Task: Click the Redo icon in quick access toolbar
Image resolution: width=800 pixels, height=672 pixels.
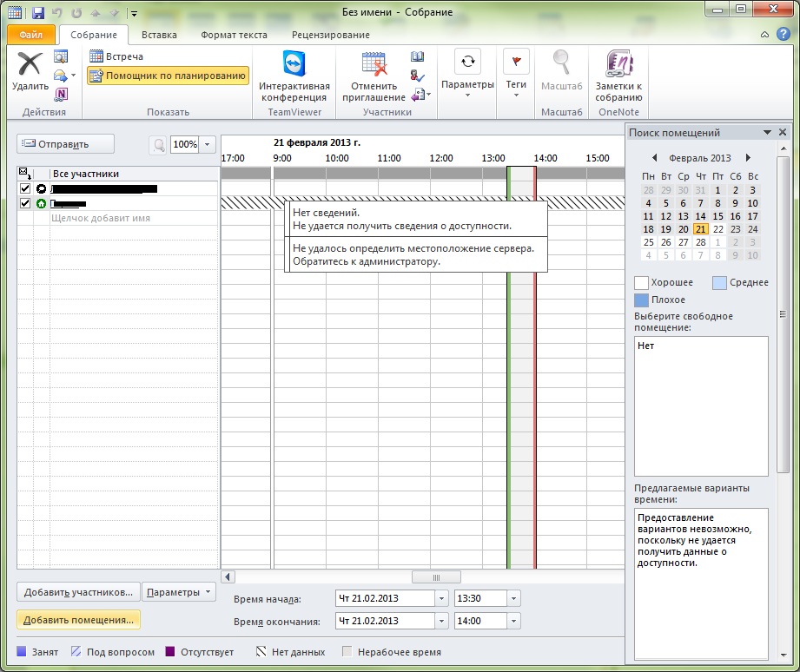Action: tap(76, 13)
